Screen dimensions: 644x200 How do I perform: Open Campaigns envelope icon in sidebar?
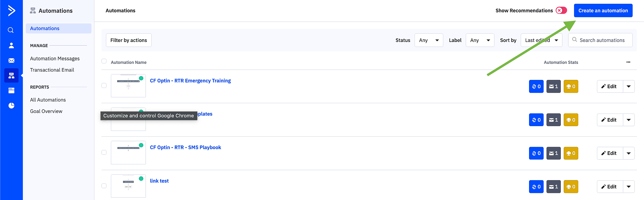11,61
